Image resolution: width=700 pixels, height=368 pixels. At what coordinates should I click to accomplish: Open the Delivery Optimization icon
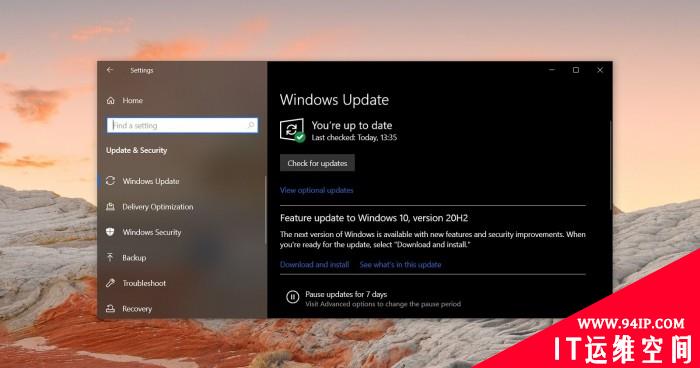point(110,207)
